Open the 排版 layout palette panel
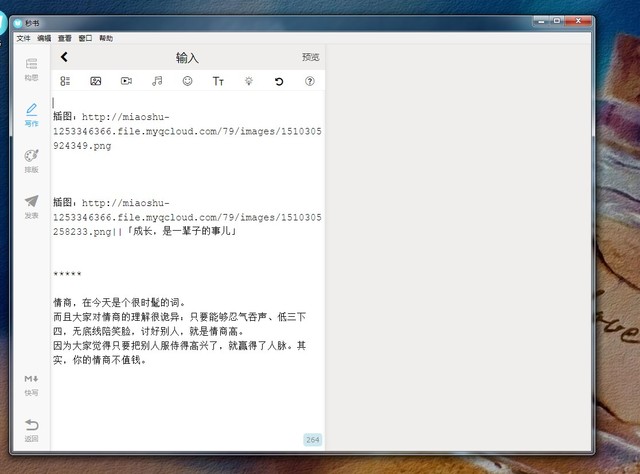Viewport: 640px width, 474px height. [x=32, y=160]
